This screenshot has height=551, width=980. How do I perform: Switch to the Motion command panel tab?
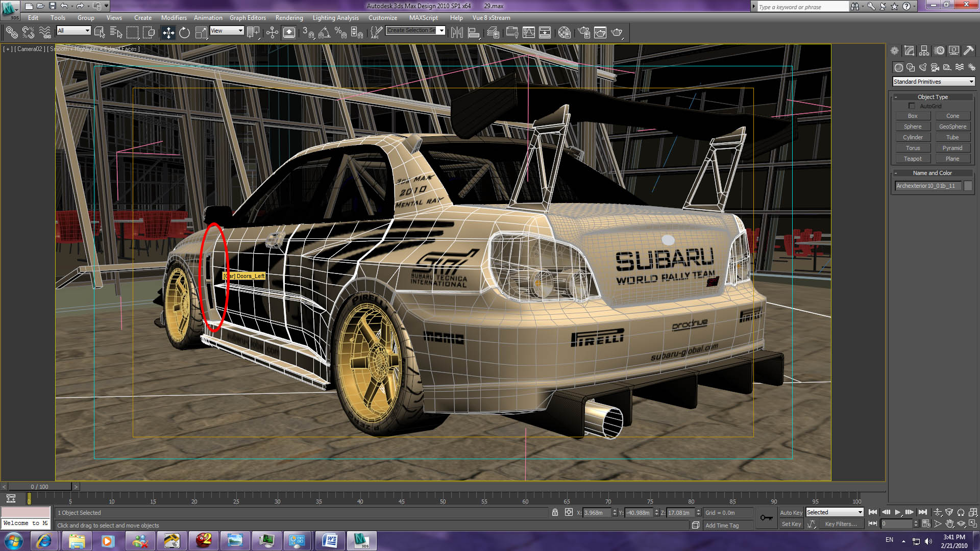939,51
